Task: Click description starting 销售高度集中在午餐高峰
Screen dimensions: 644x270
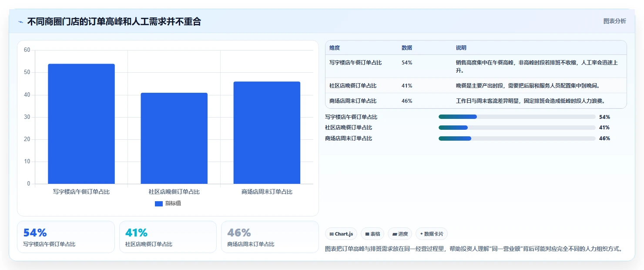Action: [x=537, y=66]
